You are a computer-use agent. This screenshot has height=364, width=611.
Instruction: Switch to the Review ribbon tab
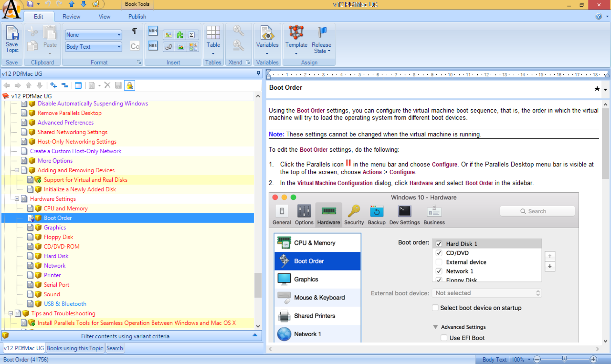tap(71, 17)
